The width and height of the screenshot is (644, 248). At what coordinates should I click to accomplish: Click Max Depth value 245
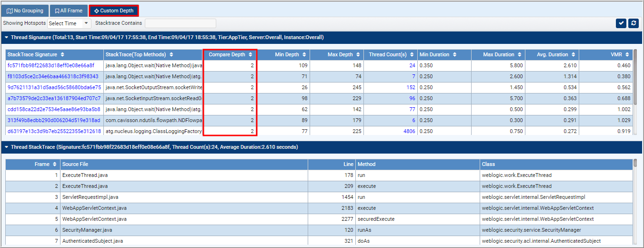pos(357,87)
